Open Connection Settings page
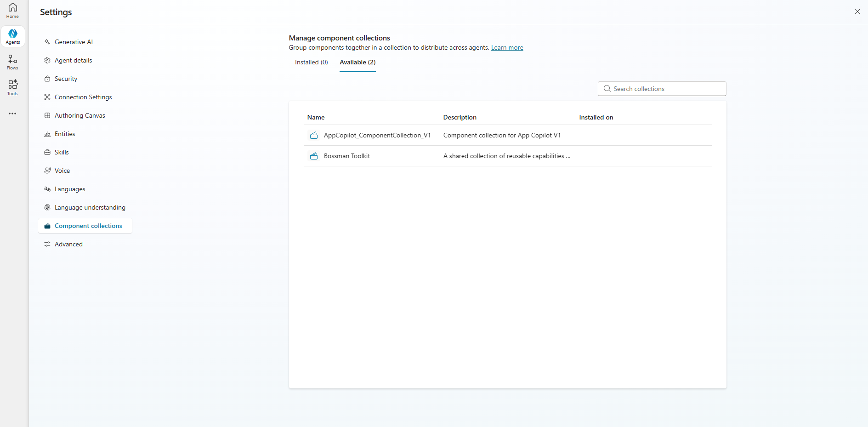Screen dimensions: 868x427 coord(83,97)
